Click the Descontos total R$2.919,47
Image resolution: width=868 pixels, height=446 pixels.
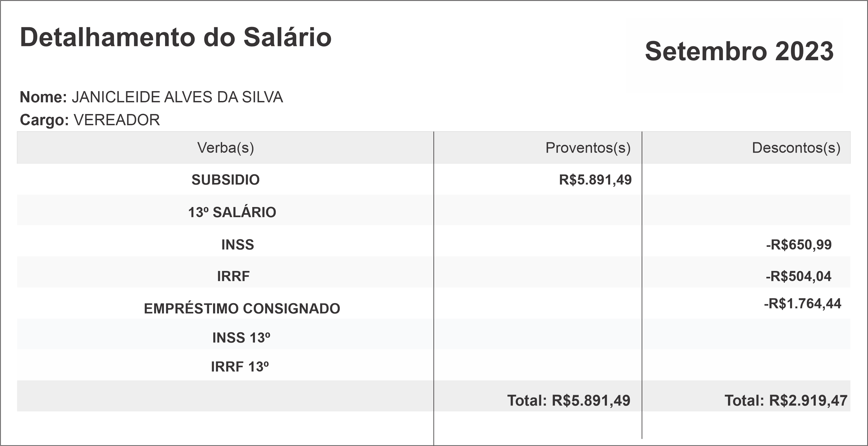pyautogui.click(x=786, y=400)
